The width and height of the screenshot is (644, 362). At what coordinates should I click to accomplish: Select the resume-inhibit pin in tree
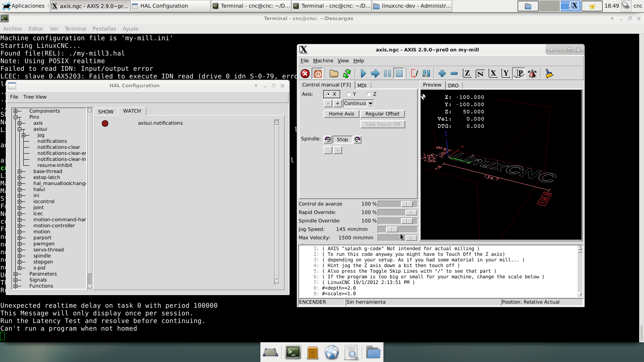[x=55, y=165]
